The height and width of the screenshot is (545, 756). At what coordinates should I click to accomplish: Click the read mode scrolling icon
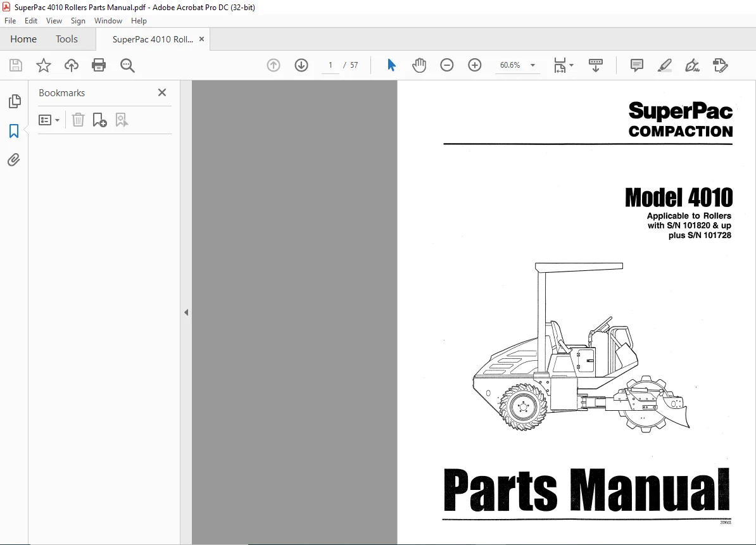[x=596, y=65]
